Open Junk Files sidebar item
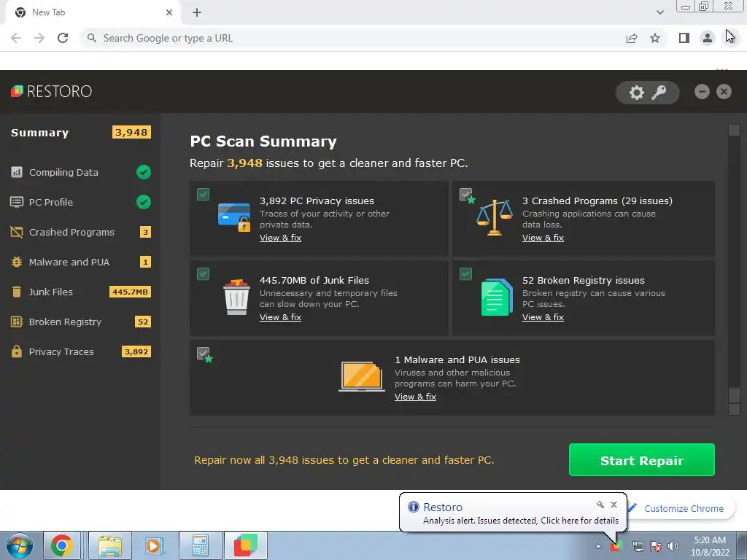This screenshot has height=560, width=747. [x=80, y=292]
